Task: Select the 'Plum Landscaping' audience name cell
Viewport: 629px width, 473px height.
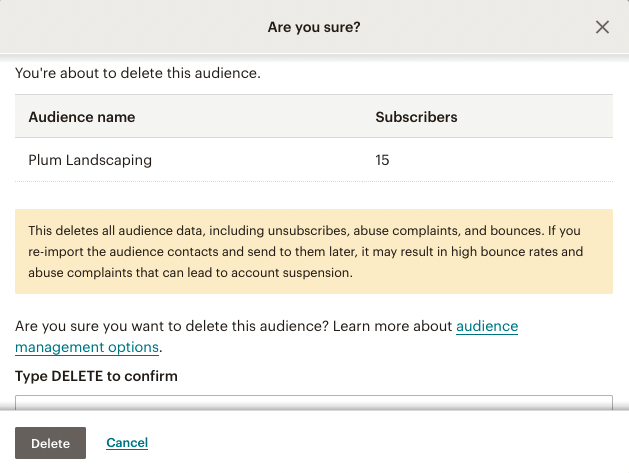Action: [90, 160]
